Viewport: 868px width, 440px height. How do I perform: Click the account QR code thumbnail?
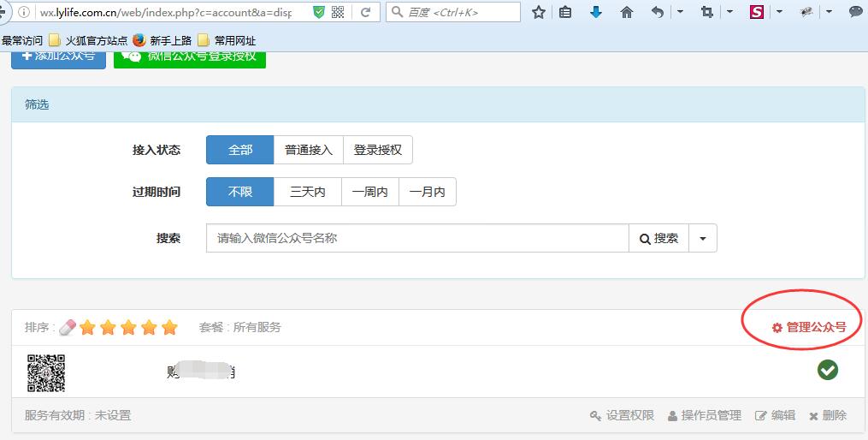(x=46, y=373)
